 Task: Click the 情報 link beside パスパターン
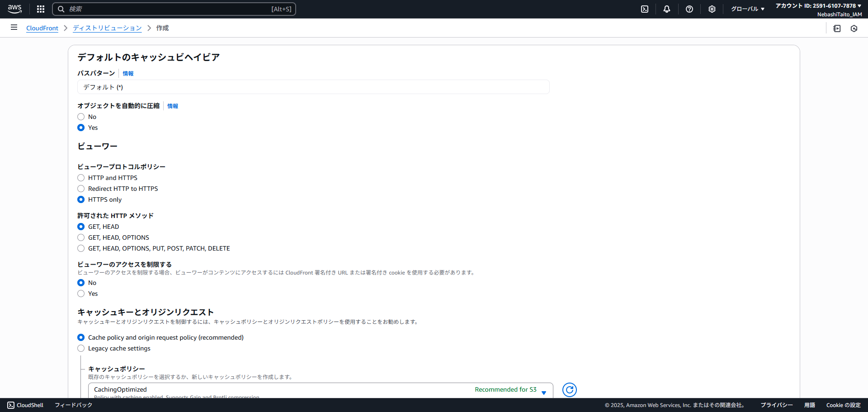pos(128,73)
